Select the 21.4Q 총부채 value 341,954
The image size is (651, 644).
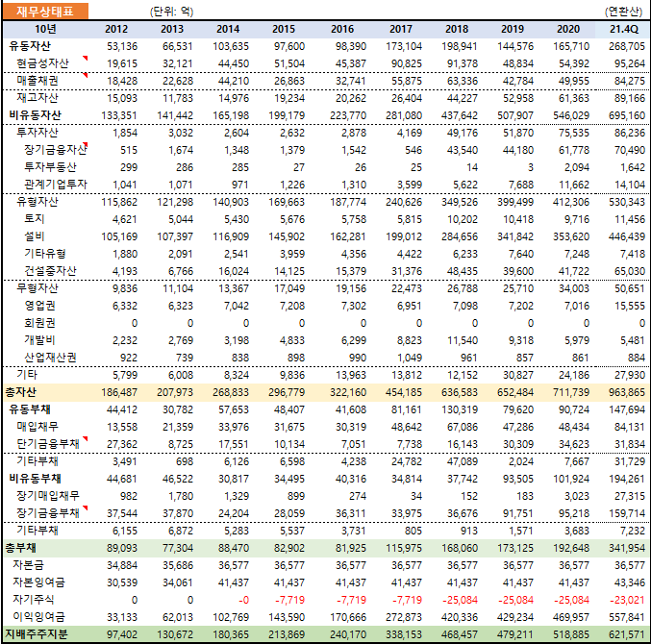pyautogui.click(x=627, y=548)
